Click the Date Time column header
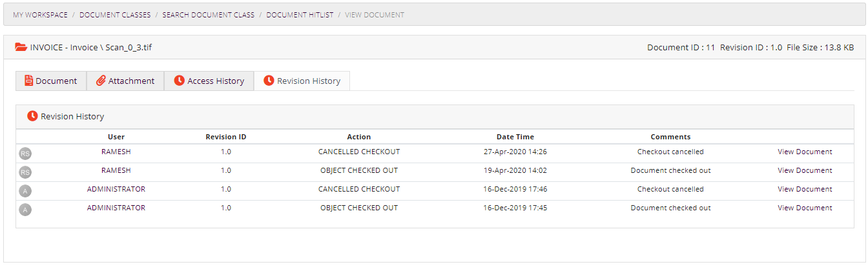 click(515, 137)
